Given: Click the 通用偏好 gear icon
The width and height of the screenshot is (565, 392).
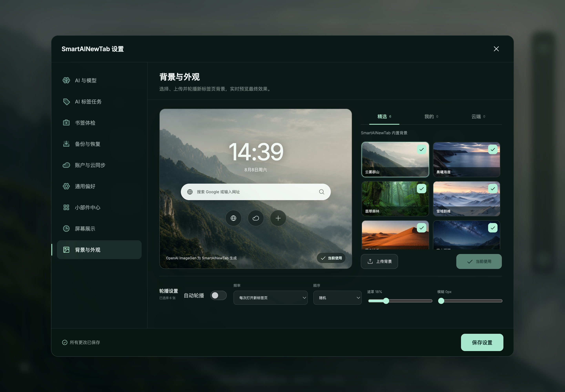Looking at the screenshot, I should [x=66, y=186].
